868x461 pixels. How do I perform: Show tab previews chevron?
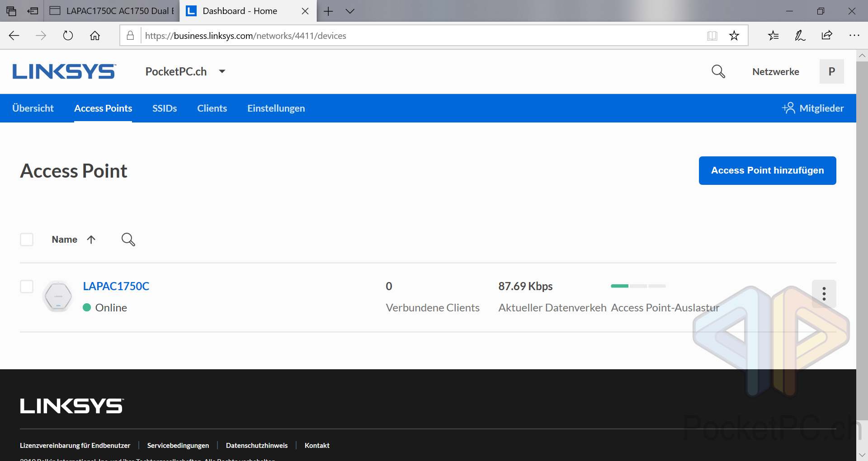pos(350,11)
